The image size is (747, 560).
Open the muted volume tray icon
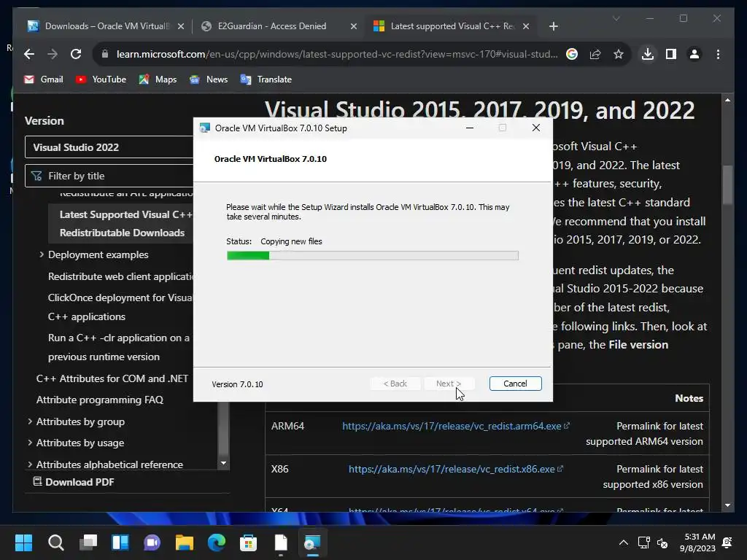(662, 542)
